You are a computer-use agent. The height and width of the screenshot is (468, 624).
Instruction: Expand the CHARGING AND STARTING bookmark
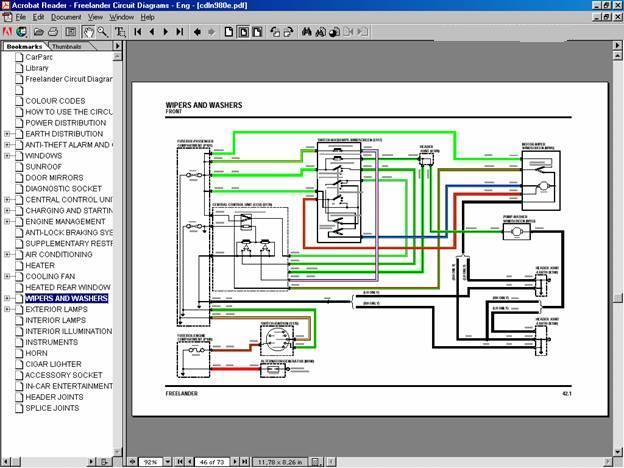tap(7, 211)
